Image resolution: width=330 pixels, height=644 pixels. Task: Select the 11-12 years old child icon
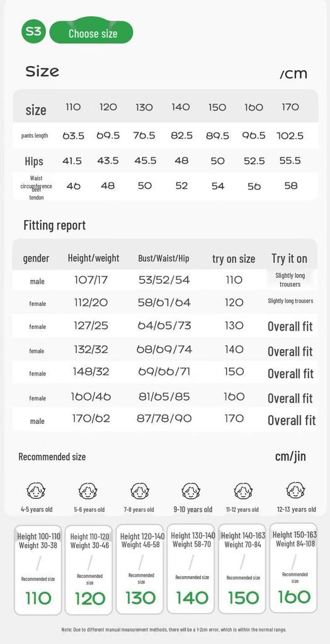[x=243, y=491]
